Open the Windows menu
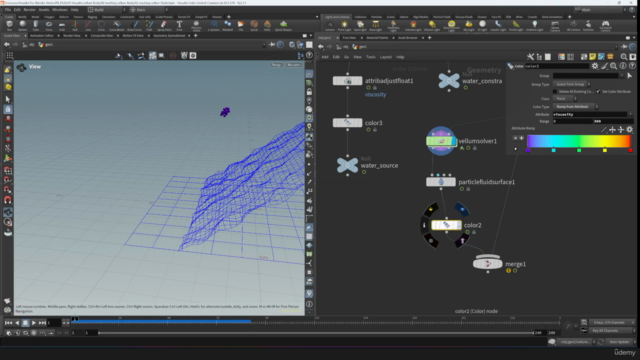 click(x=60, y=9)
